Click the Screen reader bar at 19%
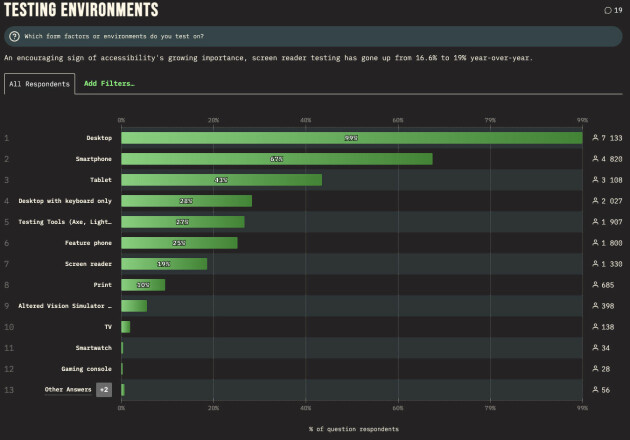The height and width of the screenshot is (440, 630). coord(164,264)
